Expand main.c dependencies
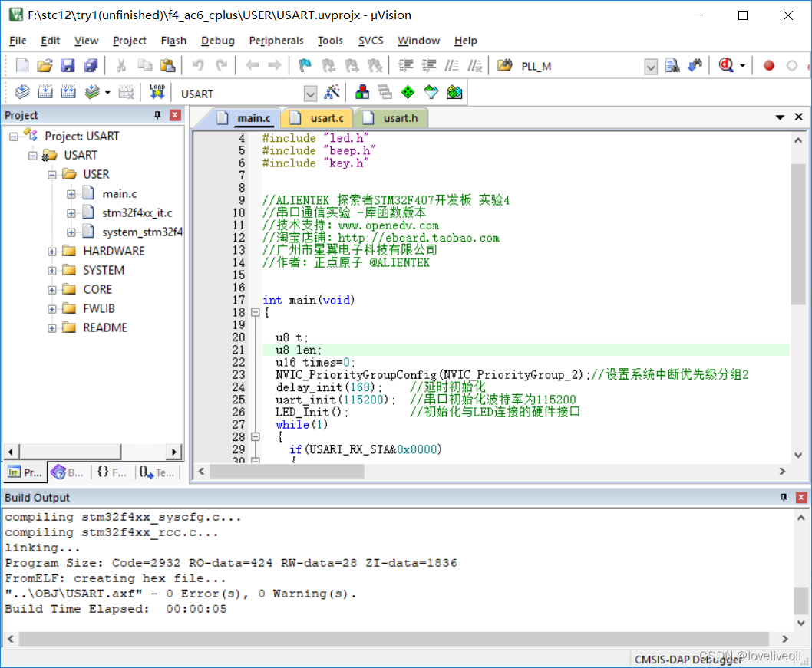Image resolution: width=812 pixels, height=668 pixels. (71, 194)
